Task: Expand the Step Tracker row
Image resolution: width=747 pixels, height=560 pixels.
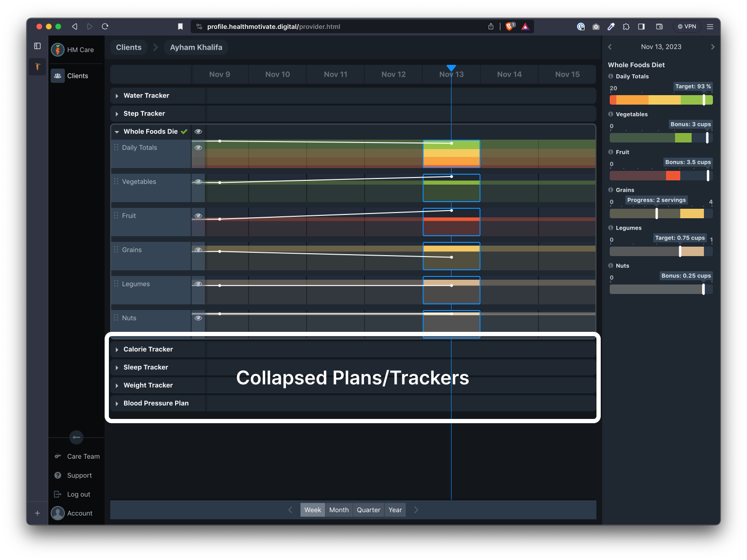Action: 117,114
